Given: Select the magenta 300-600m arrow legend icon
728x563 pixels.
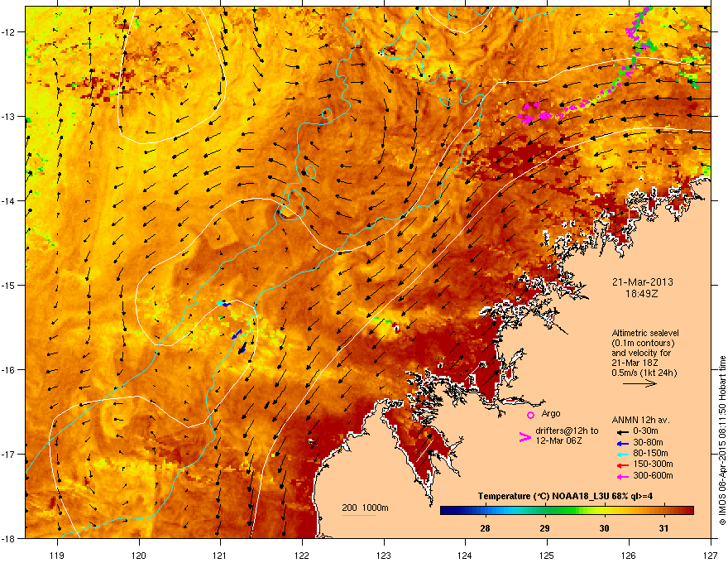Looking at the screenshot, I should [622, 476].
